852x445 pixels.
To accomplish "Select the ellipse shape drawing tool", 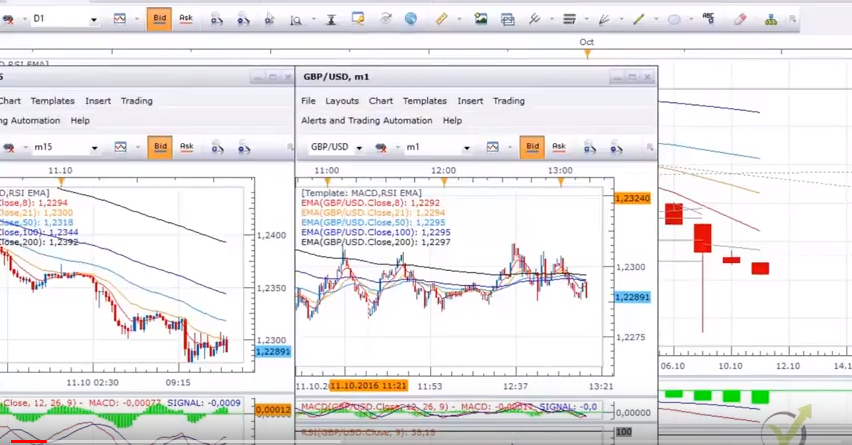I will point(674,19).
